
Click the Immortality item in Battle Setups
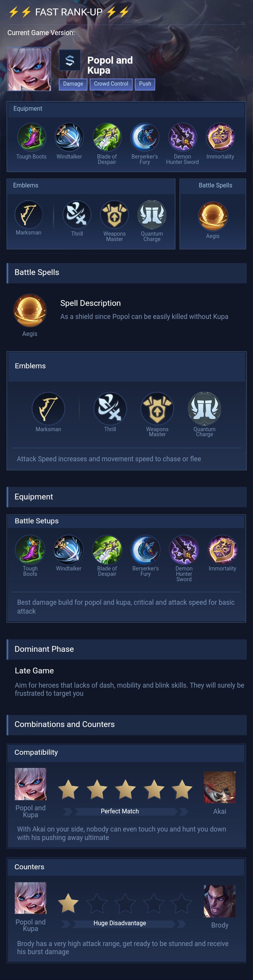[222, 549]
